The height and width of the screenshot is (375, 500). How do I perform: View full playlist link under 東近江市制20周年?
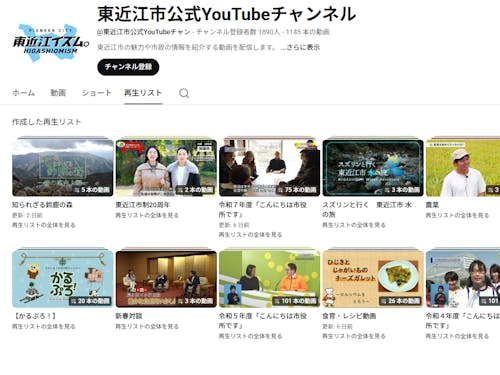tap(147, 215)
